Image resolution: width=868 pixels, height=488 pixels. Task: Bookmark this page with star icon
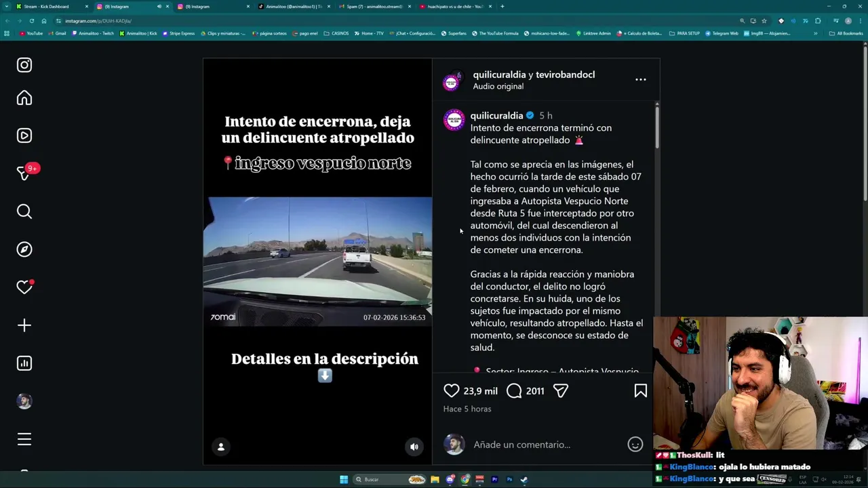pos(764,21)
